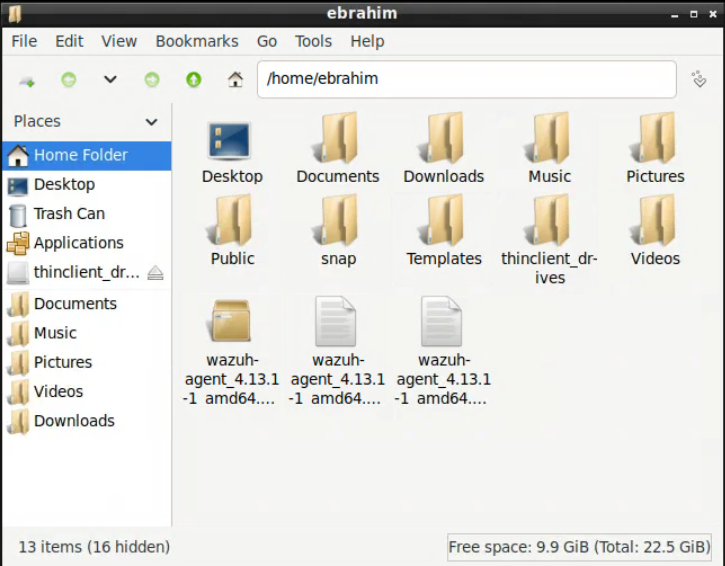The image size is (725, 566).
Task: Click the Back navigation arrow
Action: point(68,79)
